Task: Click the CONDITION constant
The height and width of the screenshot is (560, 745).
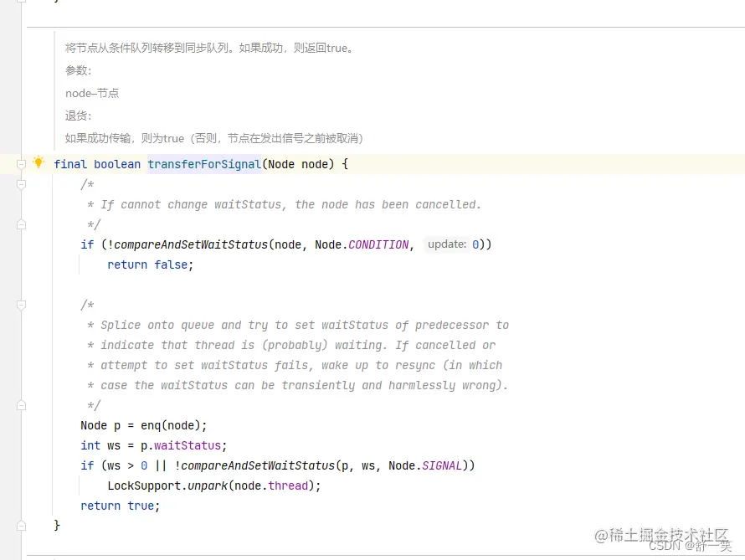Action: point(378,244)
